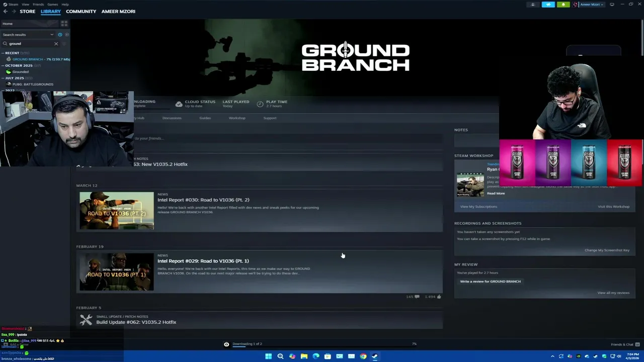Viewport: 644px width, 362px height.
Task: Open the Friends menu
Action: (38, 4)
